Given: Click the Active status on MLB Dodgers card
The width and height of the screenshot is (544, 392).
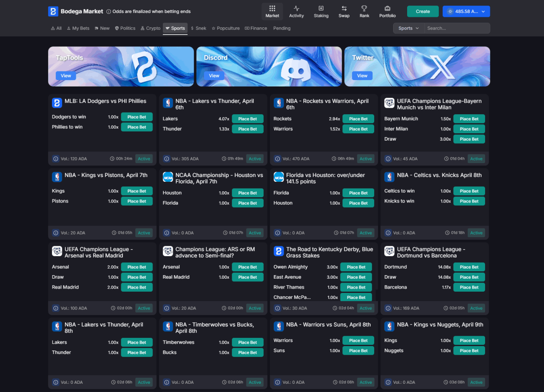Looking at the screenshot, I should click(x=144, y=159).
